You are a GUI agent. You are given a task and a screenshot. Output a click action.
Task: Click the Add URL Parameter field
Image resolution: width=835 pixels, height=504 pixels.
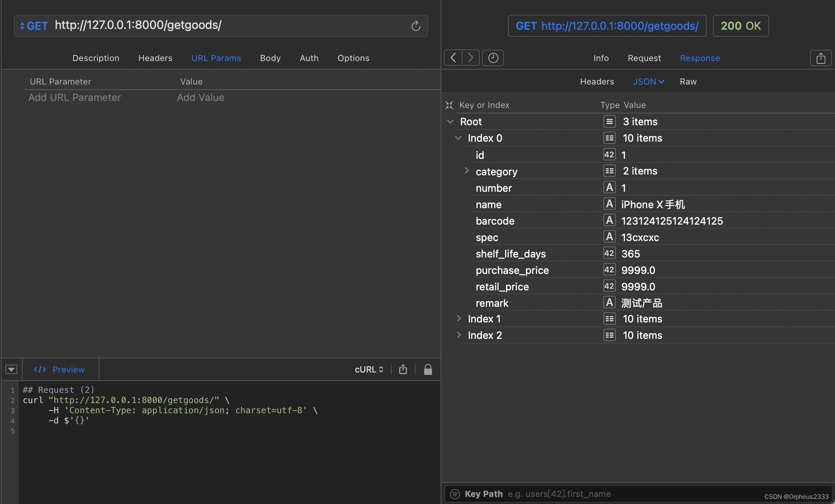[x=75, y=97]
